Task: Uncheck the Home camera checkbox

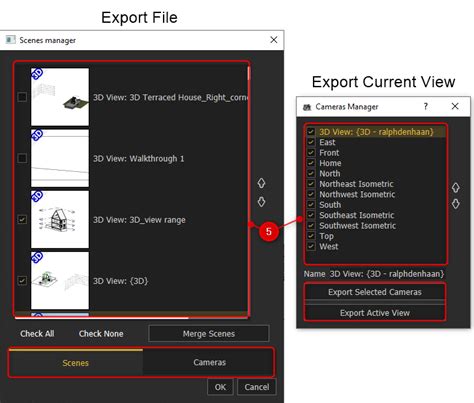Action: pos(311,163)
